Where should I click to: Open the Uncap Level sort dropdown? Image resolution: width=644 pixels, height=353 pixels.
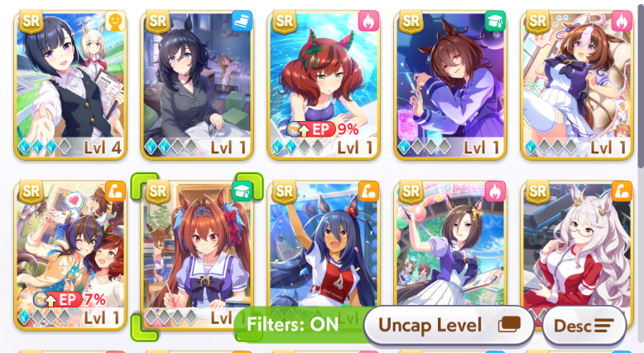click(449, 326)
